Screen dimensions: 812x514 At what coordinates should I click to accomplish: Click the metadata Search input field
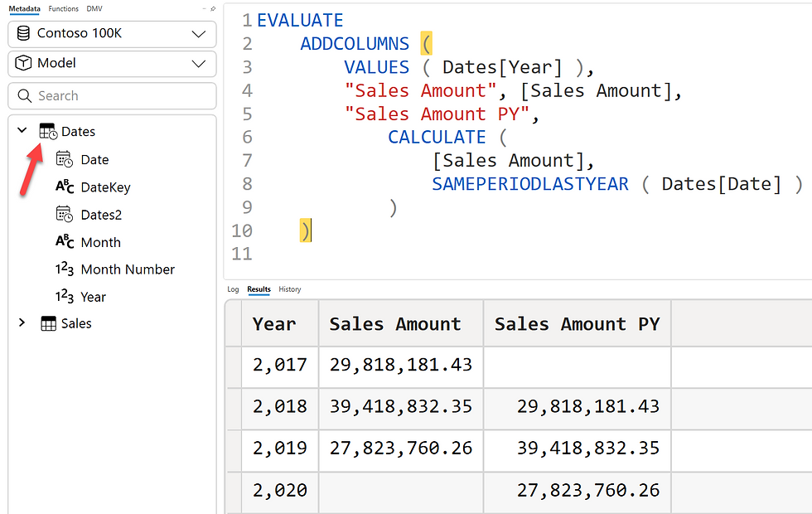[112, 96]
